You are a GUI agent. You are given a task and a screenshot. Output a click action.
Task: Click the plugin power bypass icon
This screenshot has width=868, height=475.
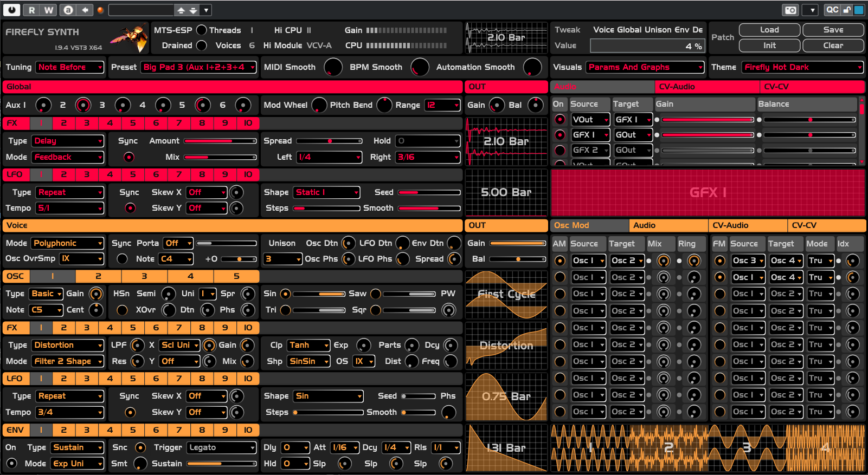(x=11, y=10)
